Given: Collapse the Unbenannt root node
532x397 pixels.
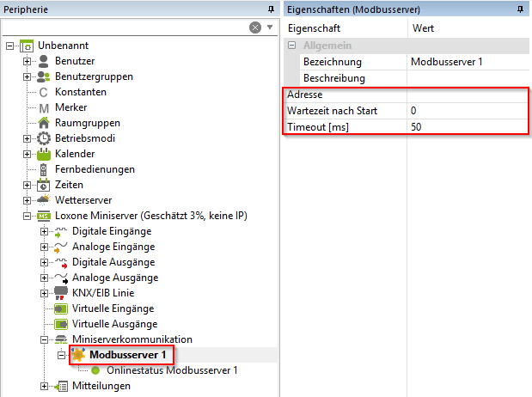Looking at the screenshot, I should point(9,46).
